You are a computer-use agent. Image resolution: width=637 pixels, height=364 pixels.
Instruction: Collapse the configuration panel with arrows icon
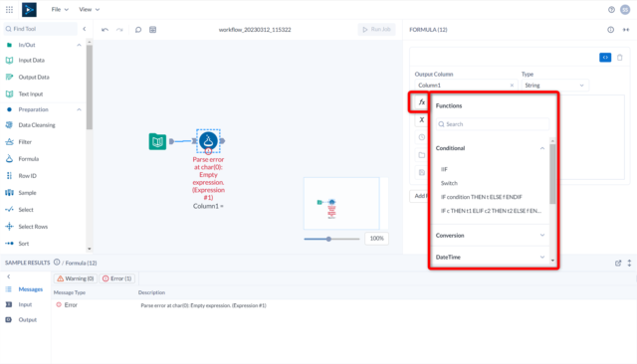(626, 30)
